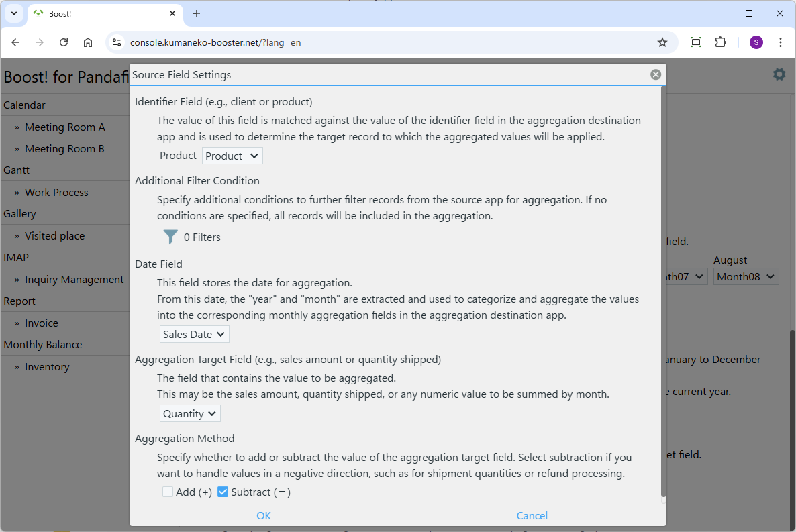Close the Boost! tab

(x=172, y=13)
